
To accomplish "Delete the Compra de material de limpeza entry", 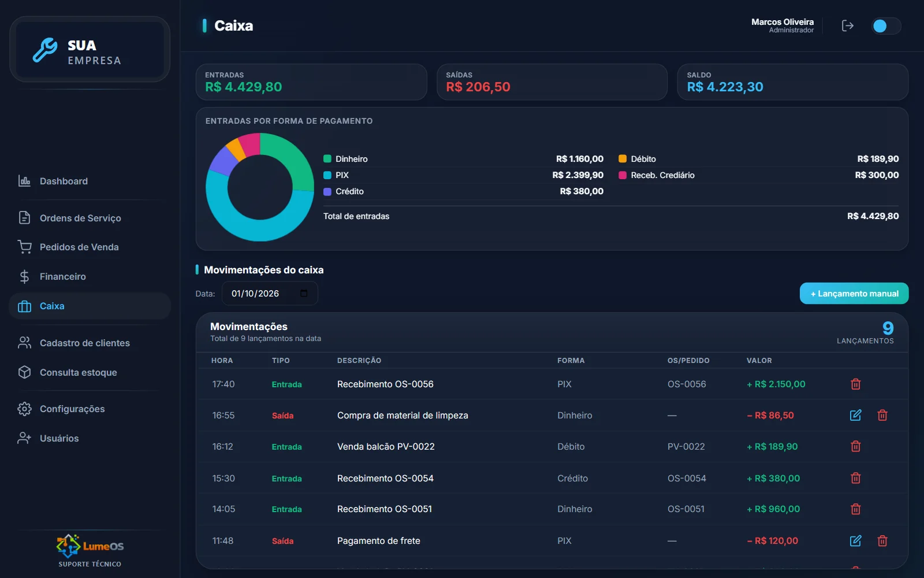I will (x=882, y=415).
